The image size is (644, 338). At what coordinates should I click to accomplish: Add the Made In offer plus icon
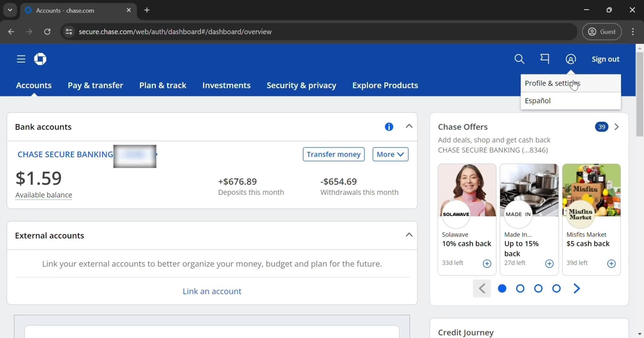(549, 264)
